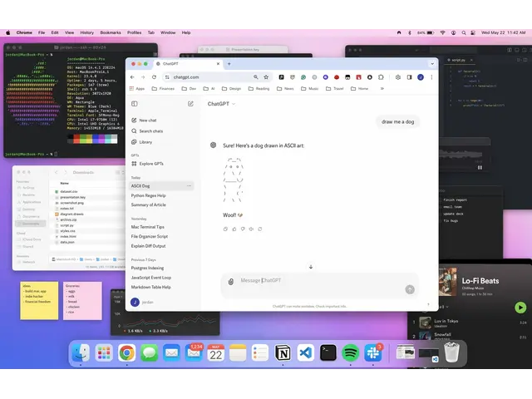Click the read aloud speaker icon
Screen dimensions: 532x399
(251, 228)
